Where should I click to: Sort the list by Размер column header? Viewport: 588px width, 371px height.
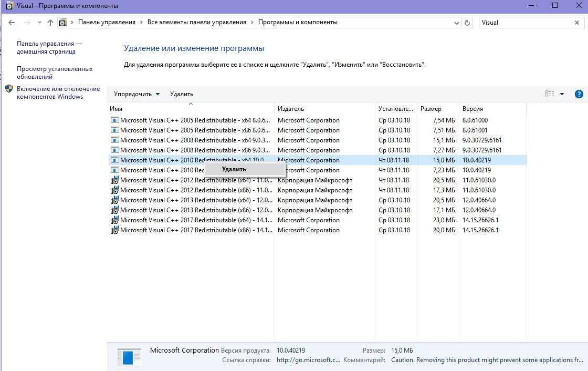(430, 109)
